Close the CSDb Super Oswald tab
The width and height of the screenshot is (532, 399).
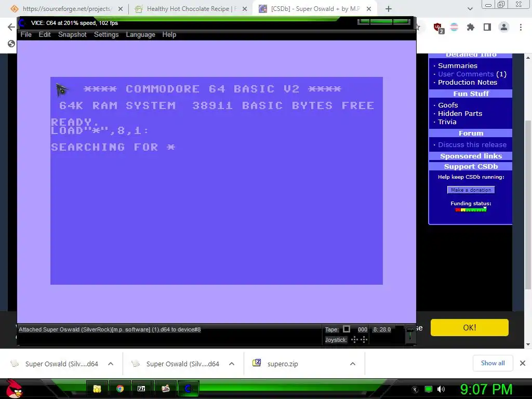pos(369,9)
